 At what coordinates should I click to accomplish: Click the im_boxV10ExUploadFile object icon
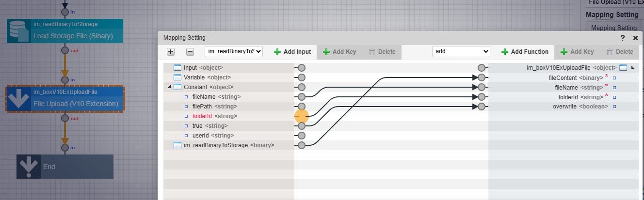[623, 68]
